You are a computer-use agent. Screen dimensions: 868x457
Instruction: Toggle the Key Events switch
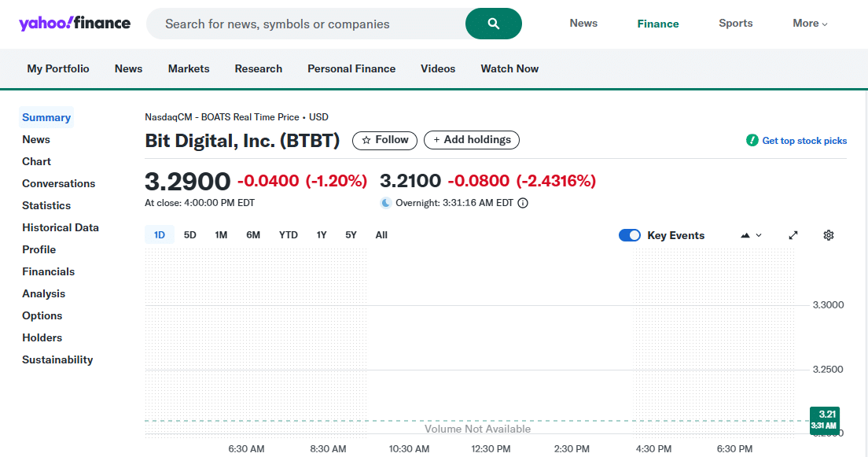coord(630,235)
